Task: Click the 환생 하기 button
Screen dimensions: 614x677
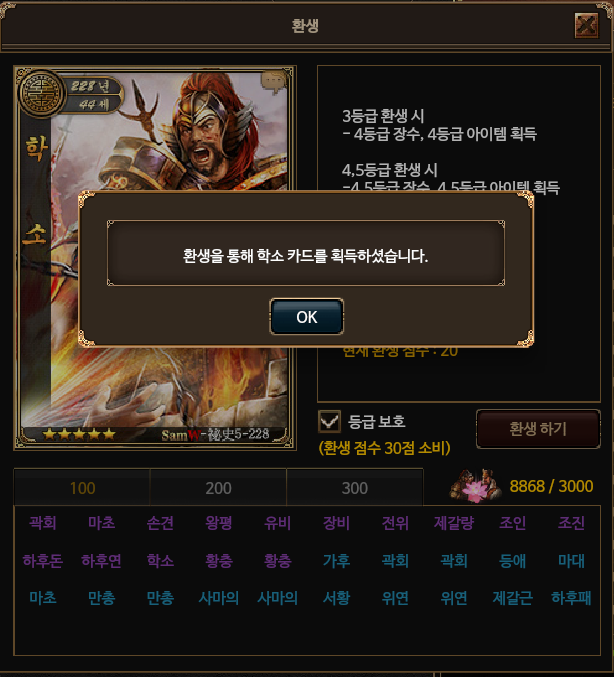Action: pos(538,429)
